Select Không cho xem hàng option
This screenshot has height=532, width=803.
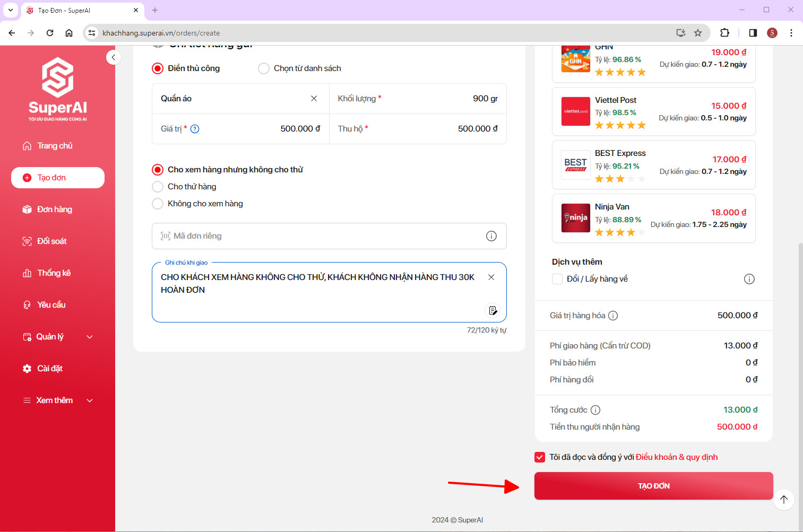pos(158,204)
